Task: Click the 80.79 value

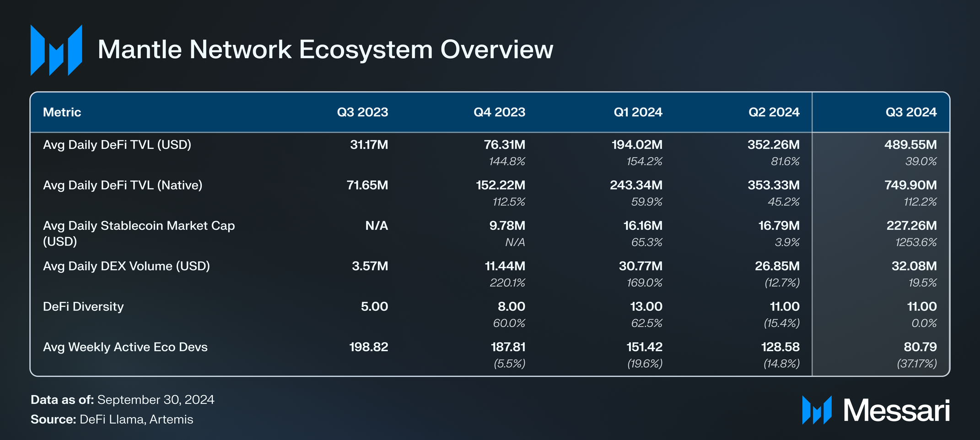Action: [x=920, y=347]
